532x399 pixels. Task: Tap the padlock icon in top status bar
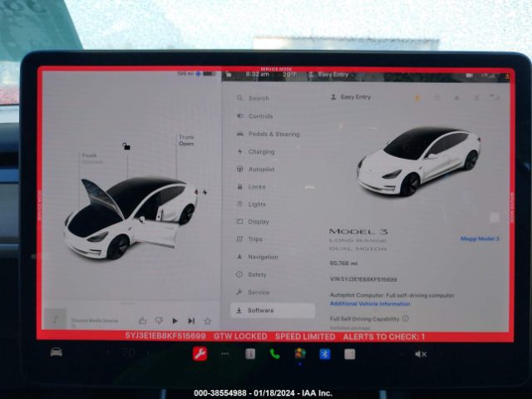coord(229,74)
